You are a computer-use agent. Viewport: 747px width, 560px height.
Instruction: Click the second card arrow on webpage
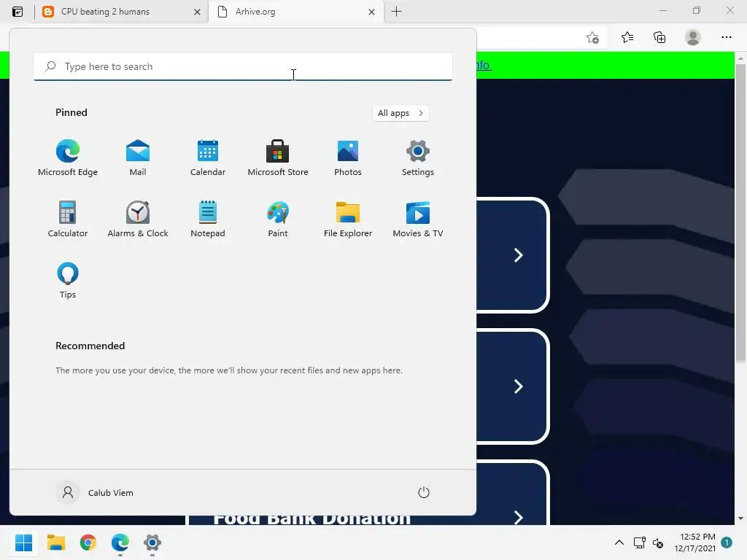point(519,386)
